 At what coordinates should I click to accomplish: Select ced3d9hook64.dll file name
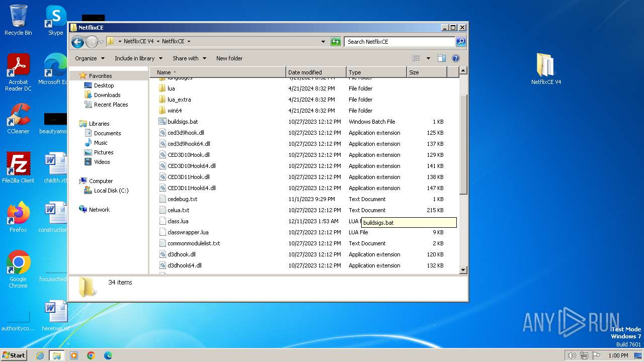pyautogui.click(x=189, y=144)
